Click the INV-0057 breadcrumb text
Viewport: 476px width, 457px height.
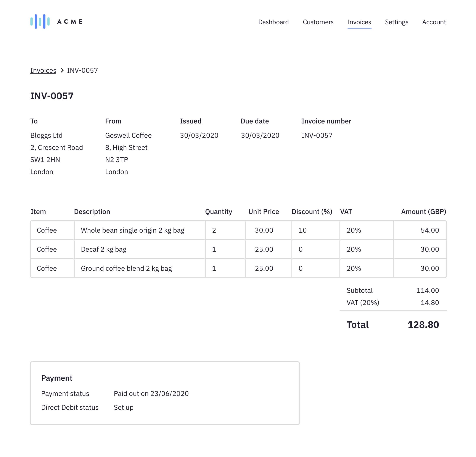point(82,70)
